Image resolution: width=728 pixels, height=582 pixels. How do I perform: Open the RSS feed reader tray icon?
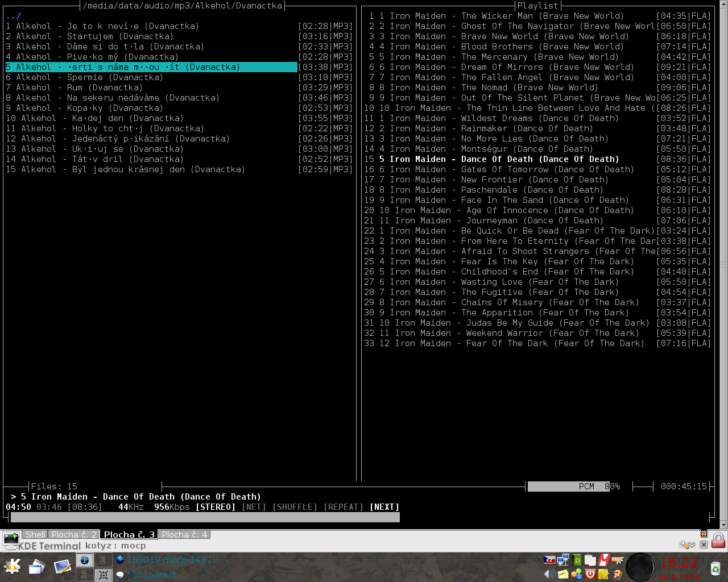pyautogui.click(x=617, y=560)
